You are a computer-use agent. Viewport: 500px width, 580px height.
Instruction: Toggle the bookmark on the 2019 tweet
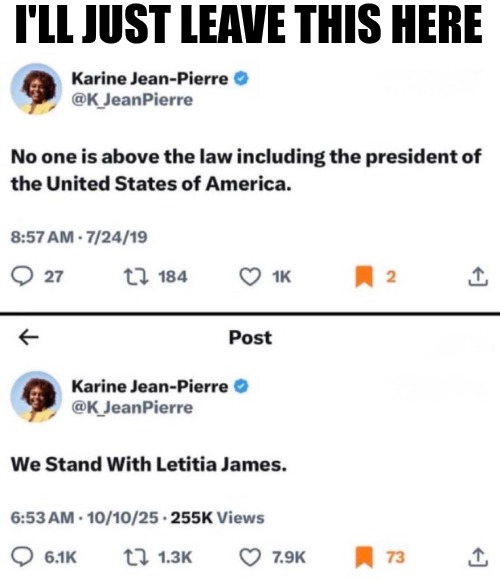(x=364, y=277)
